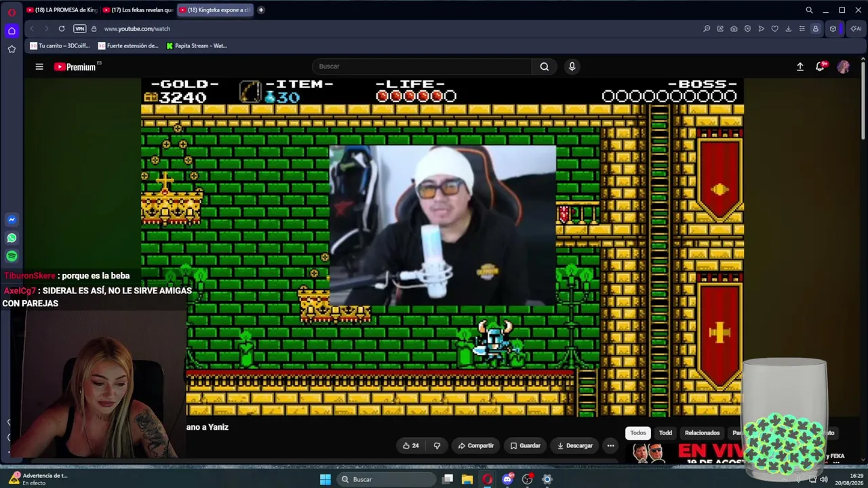
Task: Click the Descargar download button
Action: pyautogui.click(x=574, y=445)
